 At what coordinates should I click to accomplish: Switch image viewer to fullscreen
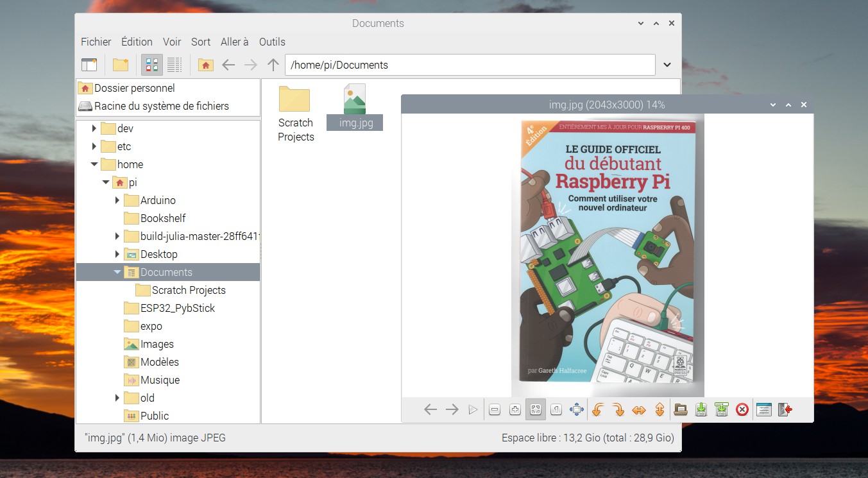tap(577, 409)
